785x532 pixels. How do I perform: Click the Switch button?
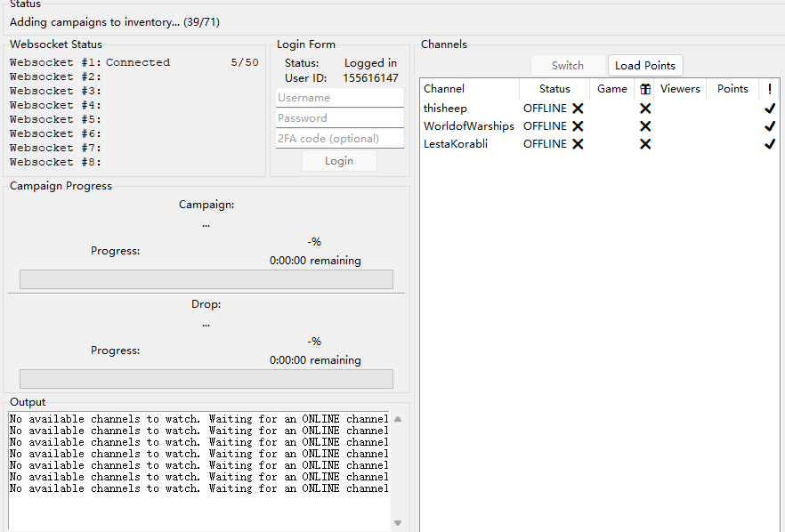click(568, 65)
